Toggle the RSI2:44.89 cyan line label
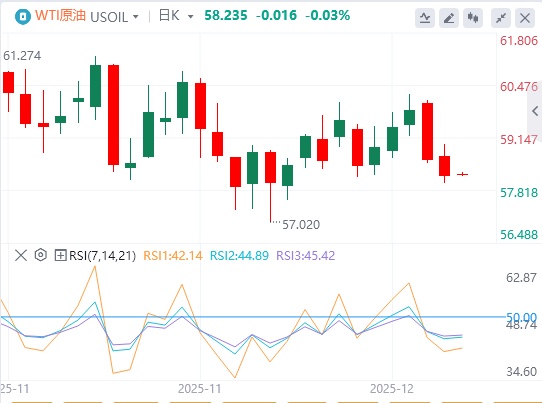 click(x=239, y=256)
